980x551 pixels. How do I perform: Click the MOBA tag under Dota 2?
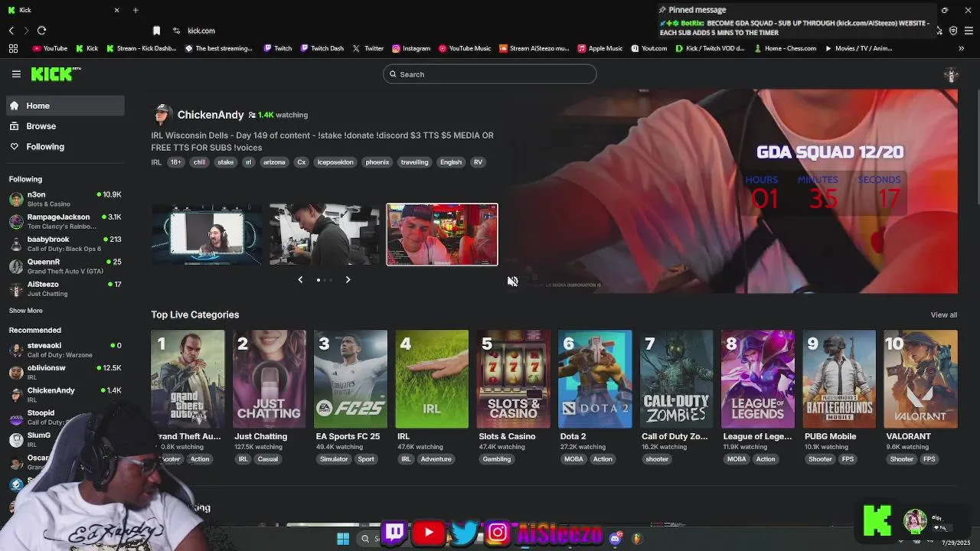[x=573, y=459]
